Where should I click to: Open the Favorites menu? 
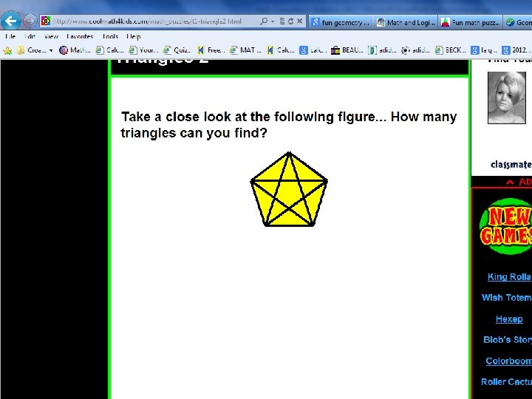(80, 36)
